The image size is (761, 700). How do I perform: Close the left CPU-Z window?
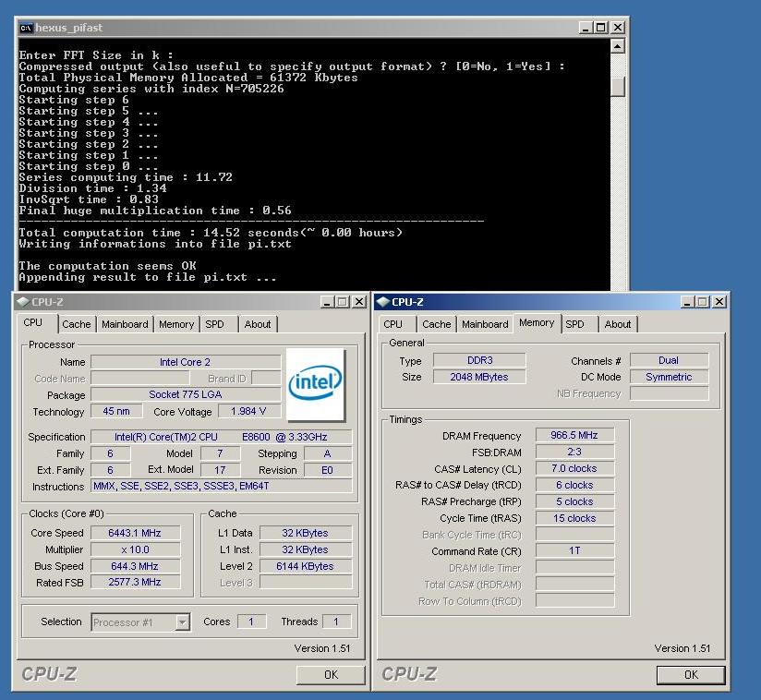click(358, 301)
